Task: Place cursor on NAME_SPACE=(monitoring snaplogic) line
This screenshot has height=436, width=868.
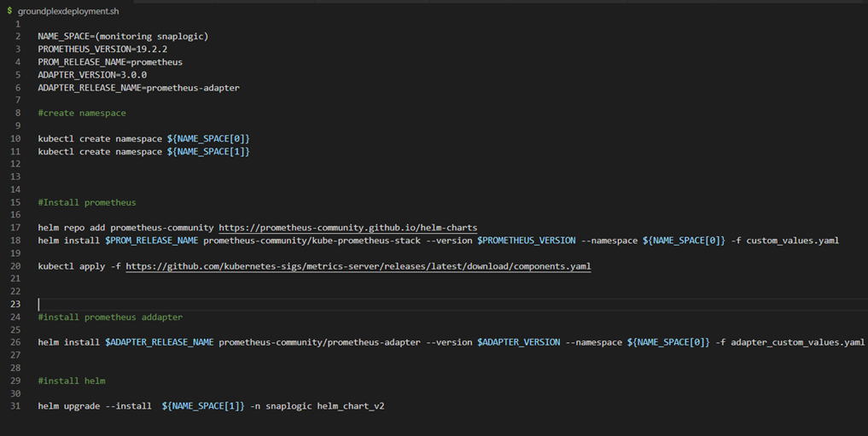Action: point(123,37)
